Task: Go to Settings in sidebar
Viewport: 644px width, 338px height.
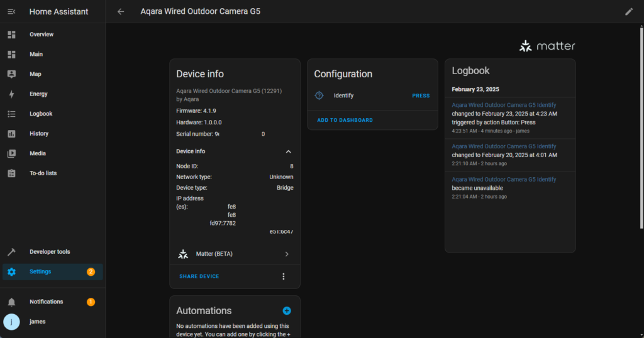Action: coord(40,271)
